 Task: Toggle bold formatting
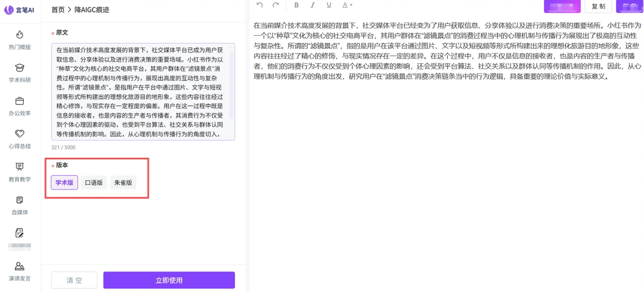click(x=297, y=5)
